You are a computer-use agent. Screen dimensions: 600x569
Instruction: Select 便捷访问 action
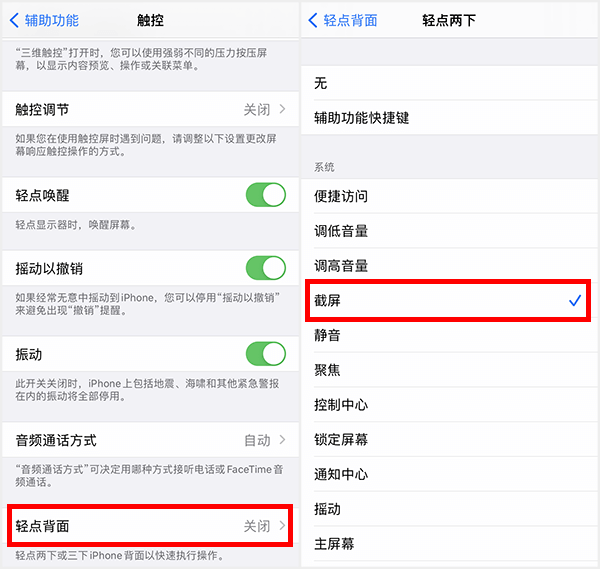point(450,196)
